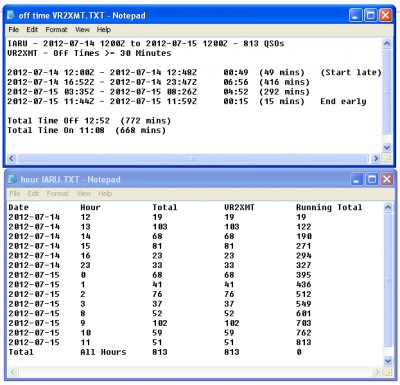
Task: Click scroll down arrow in hour IARU window
Action: (x=388, y=361)
